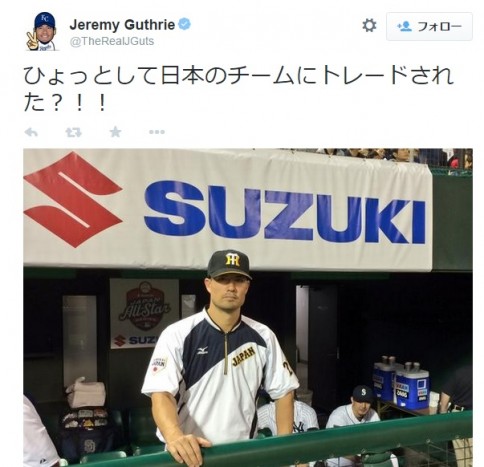Click the blue SUZUKI lettering on the banner
This screenshot has width=484, height=467.
click(285, 213)
